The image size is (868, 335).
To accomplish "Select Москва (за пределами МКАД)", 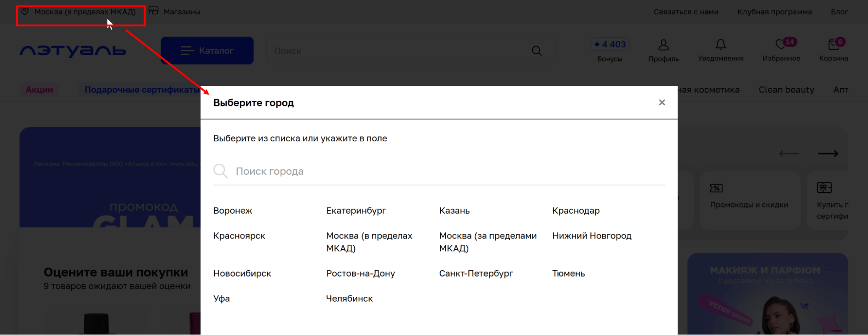I will [x=488, y=242].
